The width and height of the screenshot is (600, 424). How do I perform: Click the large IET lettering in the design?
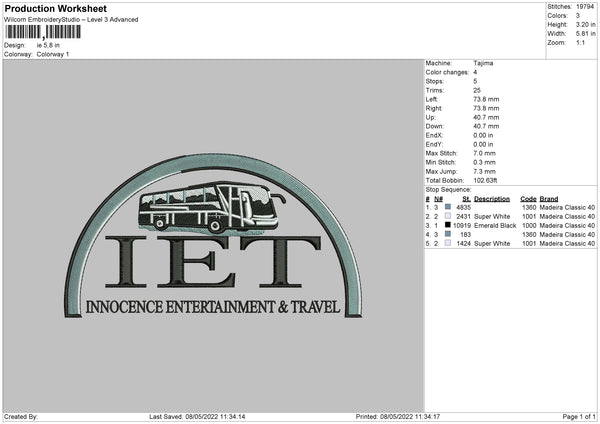(x=213, y=261)
